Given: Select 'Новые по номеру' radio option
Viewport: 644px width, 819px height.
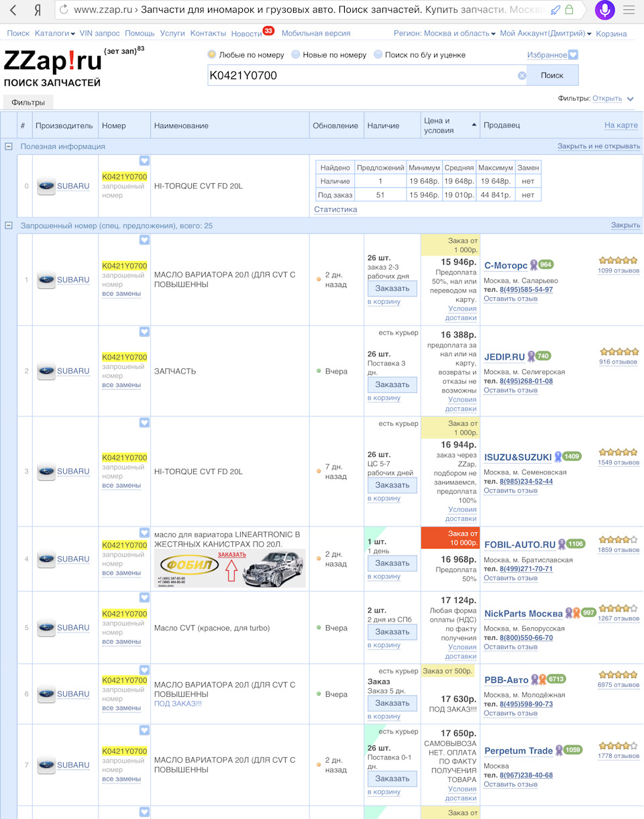Looking at the screenshot, I should tap(295, 54).
